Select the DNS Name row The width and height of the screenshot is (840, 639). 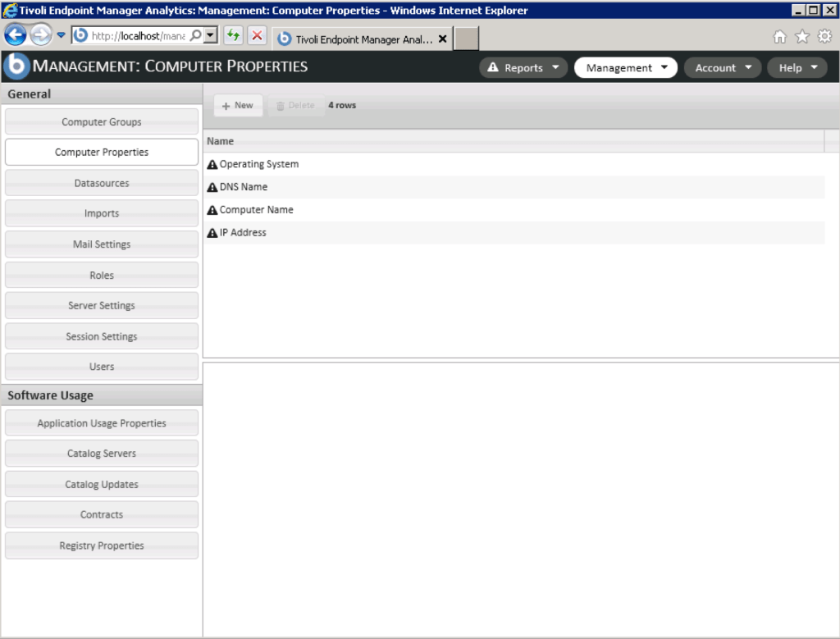tap(244, 187)
